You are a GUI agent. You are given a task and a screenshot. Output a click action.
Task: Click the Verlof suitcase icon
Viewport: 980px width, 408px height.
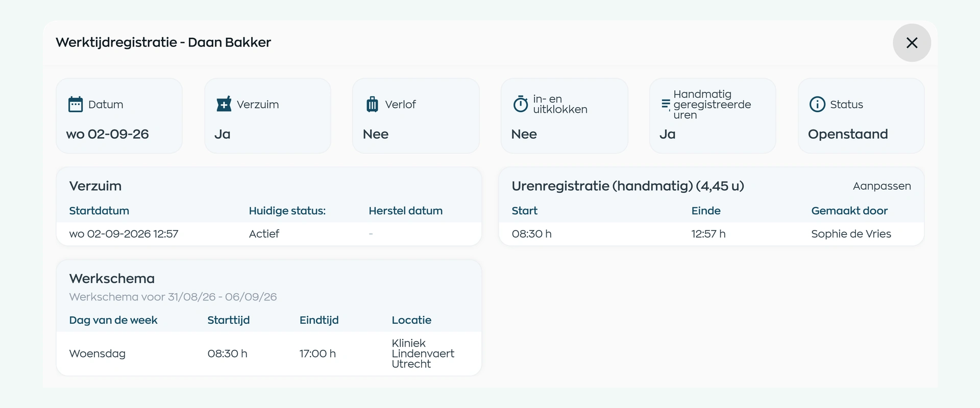[x=372, y=104]
